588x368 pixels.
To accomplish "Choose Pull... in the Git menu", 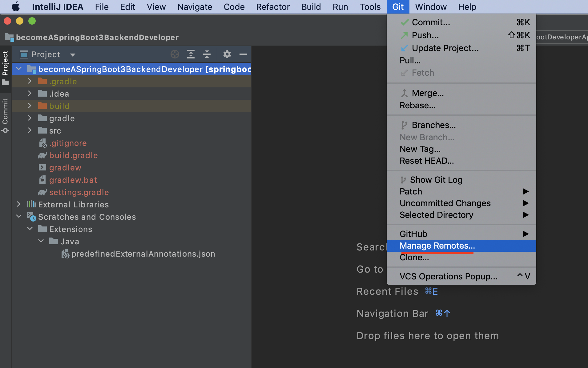I will [x=461, y=60].
